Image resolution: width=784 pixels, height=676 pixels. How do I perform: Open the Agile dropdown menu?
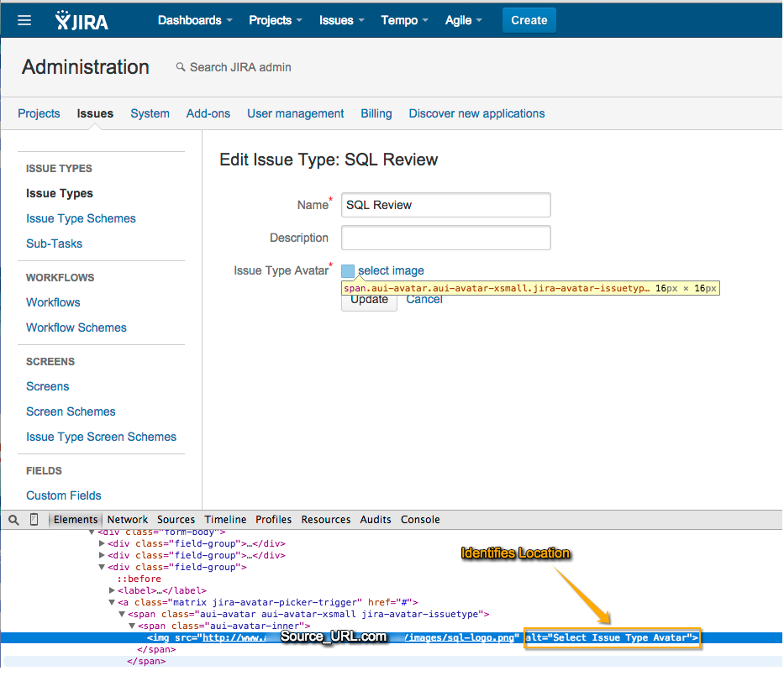point(464,20)
